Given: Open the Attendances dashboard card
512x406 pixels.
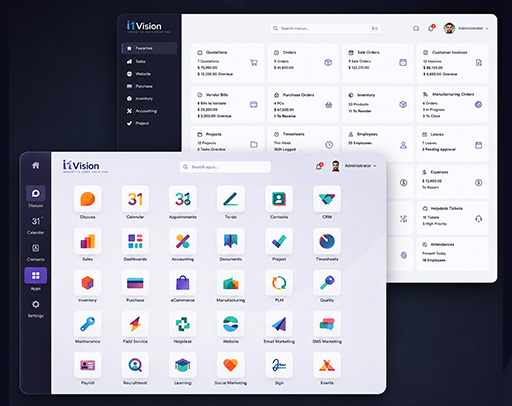Looking at the screenshot, I should [452, 254].
